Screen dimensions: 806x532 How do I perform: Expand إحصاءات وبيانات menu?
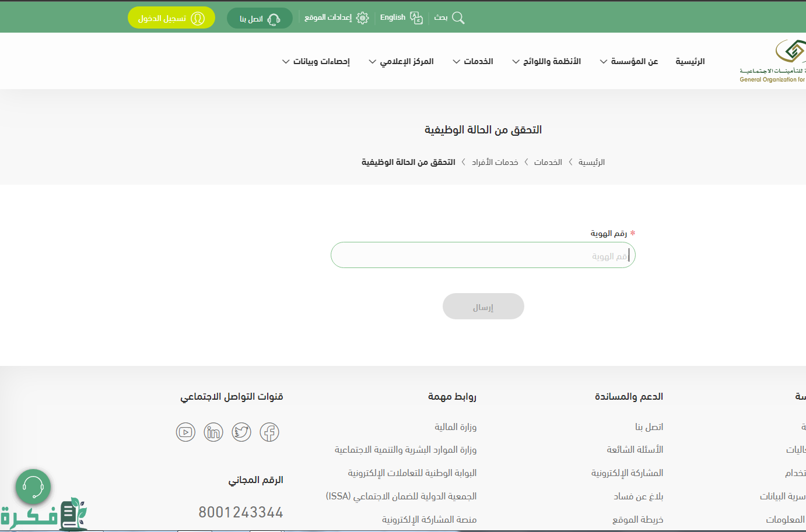tap(316, 62)
